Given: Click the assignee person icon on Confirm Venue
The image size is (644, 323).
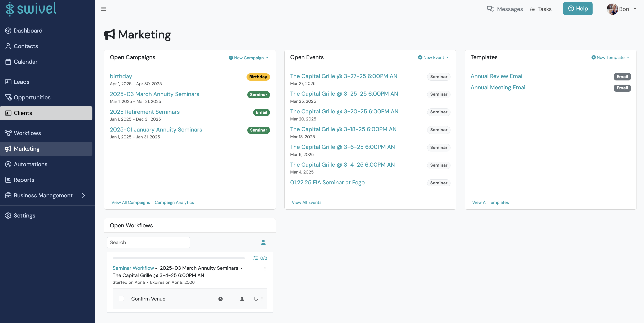Looking at the screenshot, I should click(242, 299).
